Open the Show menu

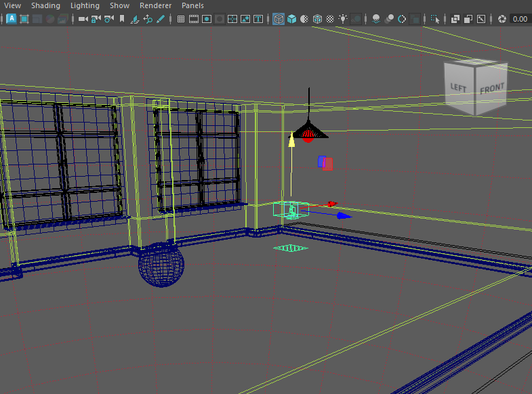click(x=119, y=5)
